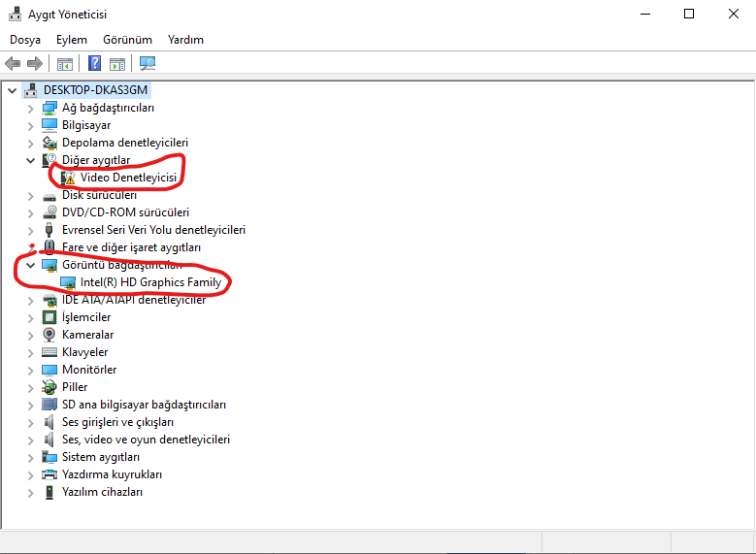Collapse the DESKTOP-DKAS3GM root node
The height and width of the screenshot is (554, 756).
12,90
